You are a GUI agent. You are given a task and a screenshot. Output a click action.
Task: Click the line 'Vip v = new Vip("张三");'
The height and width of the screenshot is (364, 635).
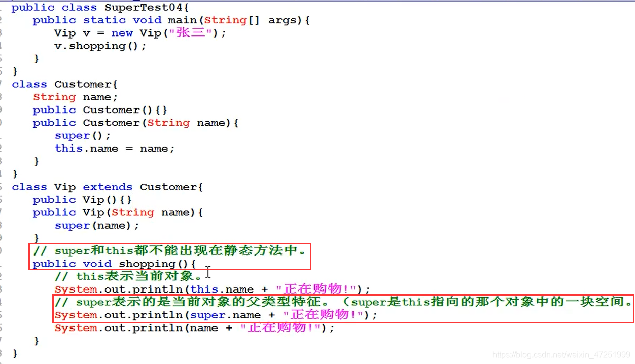point(140,33)
